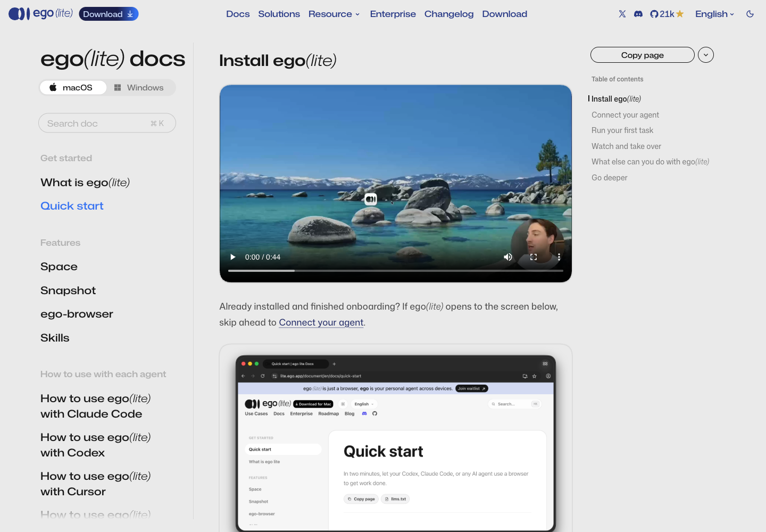Screen dimensions: 766x532
Task: Open the Skills feature page
Action: [x=55, y=338]
